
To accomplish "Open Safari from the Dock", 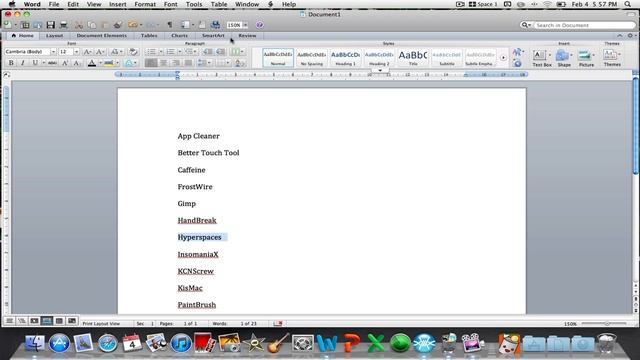I will (108, 342).
